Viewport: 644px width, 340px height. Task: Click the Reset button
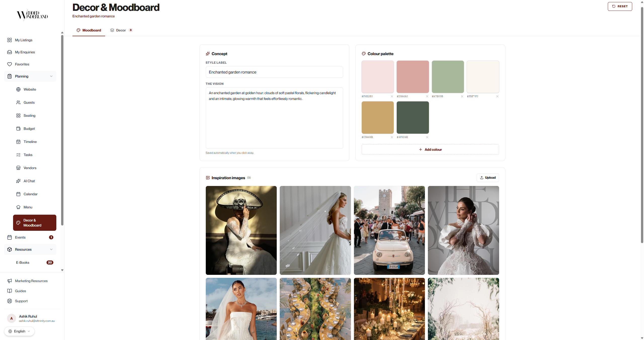[620, 6]
